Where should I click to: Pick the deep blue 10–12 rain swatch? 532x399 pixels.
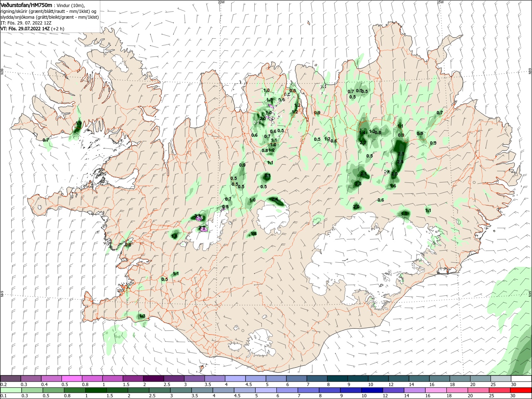(x=372, y=390)
